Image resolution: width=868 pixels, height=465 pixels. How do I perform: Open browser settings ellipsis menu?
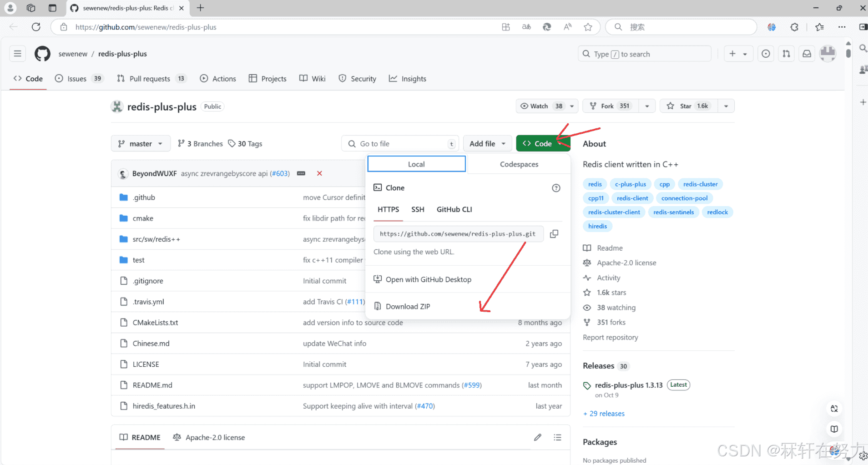click(842, 27)
